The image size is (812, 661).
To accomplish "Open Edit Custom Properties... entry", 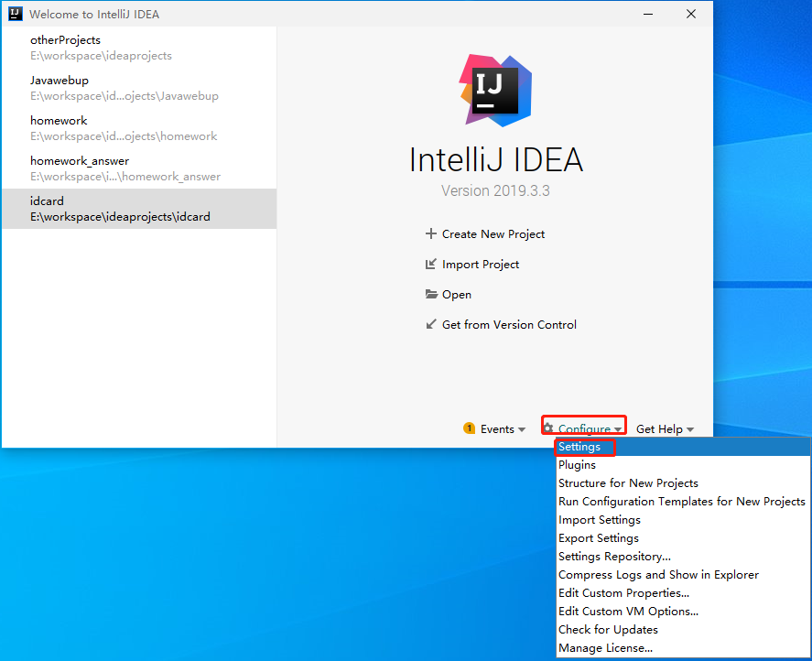I will 683,593.
